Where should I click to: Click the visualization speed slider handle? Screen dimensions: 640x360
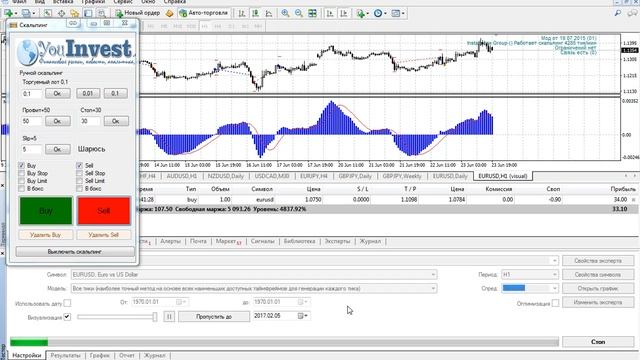point(155,316)
